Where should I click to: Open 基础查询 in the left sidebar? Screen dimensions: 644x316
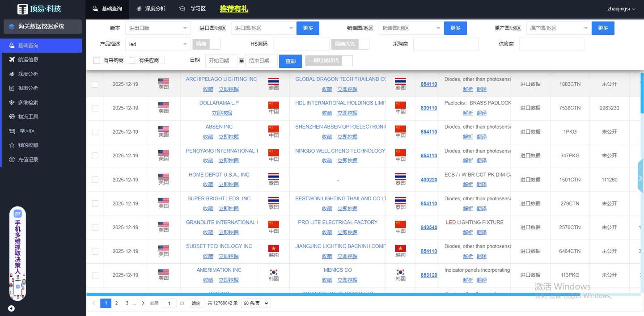coord(41,46)
